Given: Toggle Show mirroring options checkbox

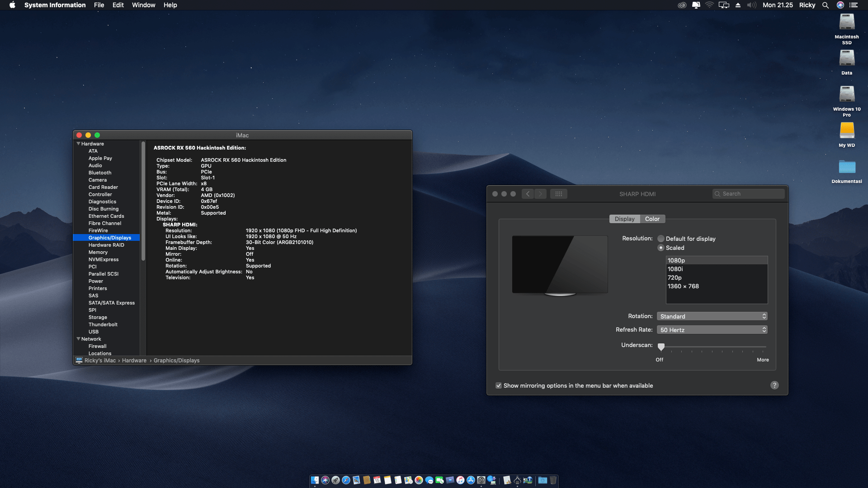Looking at the screenshot, I should coord(499,385).
